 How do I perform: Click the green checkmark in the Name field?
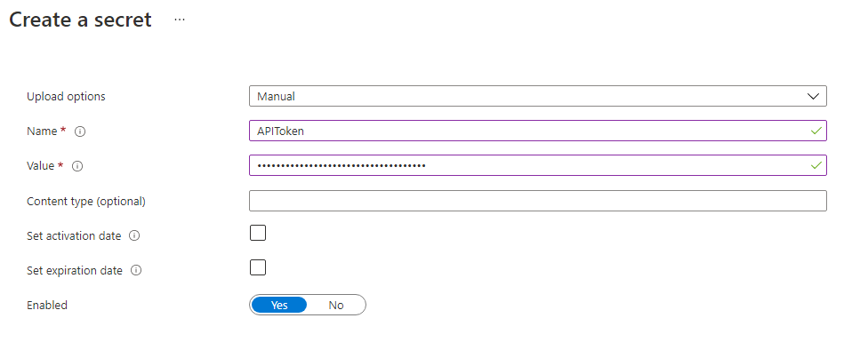(816, 131)
